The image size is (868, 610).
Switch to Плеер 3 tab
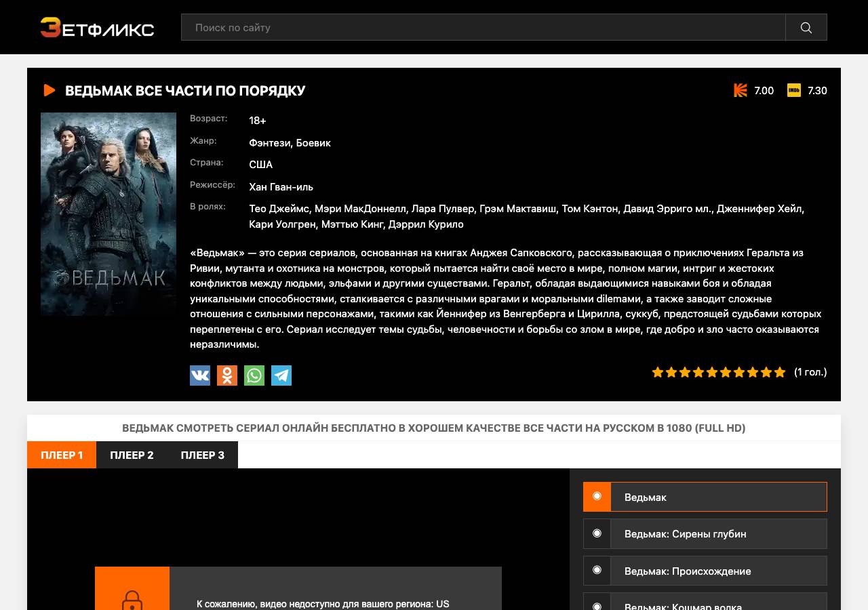[202, 455]
